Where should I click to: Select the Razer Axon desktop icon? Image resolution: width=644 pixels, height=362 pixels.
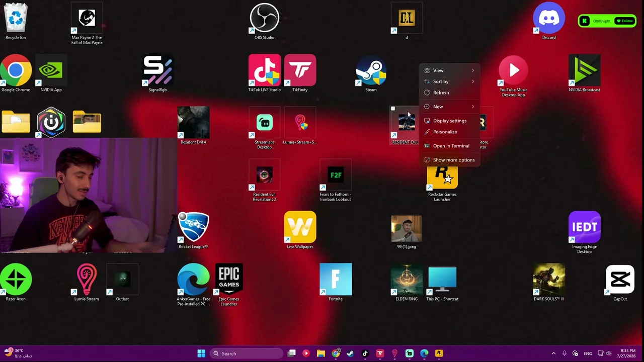pos(16,283)
